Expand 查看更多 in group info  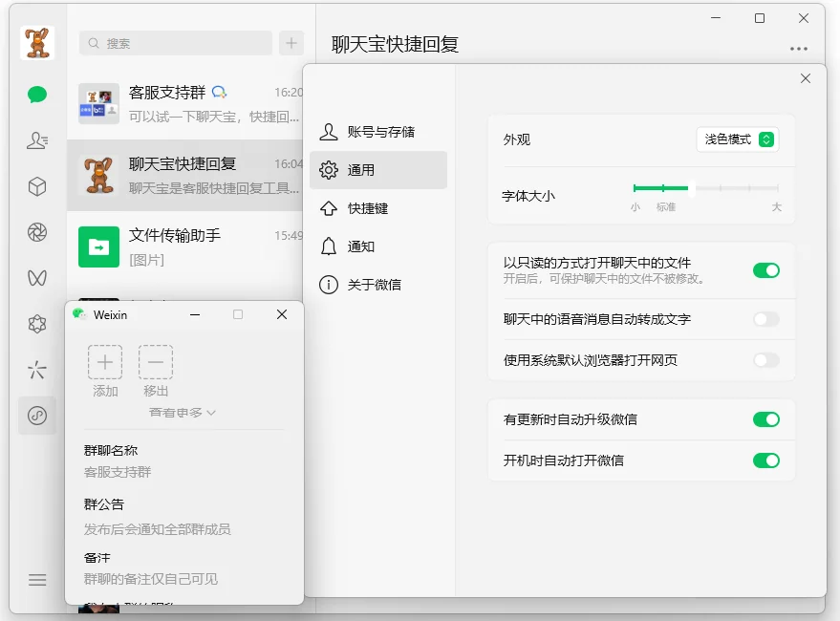[183, 413]
